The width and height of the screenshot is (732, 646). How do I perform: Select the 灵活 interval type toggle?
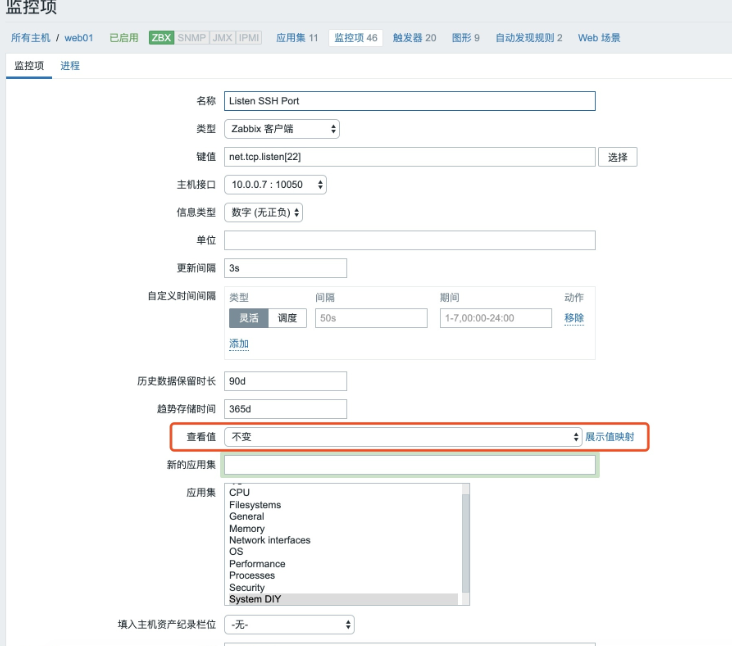(248, 318)
